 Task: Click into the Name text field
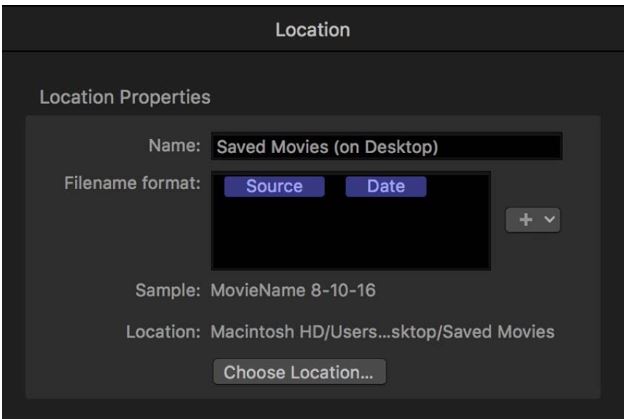tap(385, 147)
